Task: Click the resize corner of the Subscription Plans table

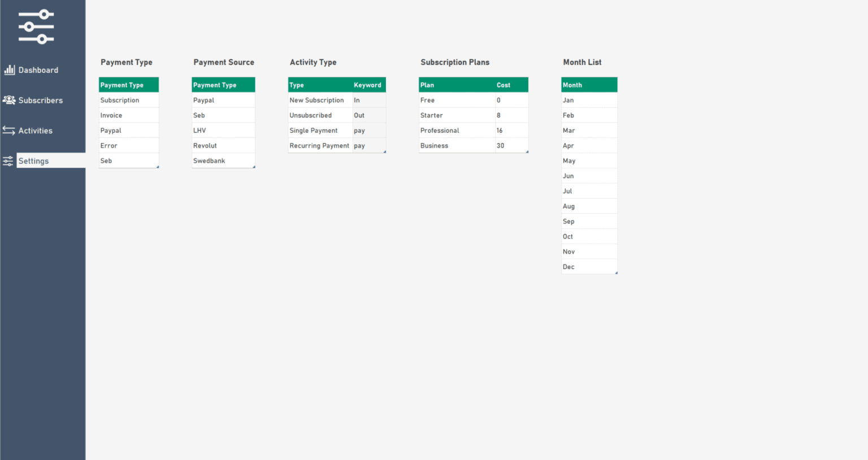Action: pyautogui.click(x=527, y=151)
